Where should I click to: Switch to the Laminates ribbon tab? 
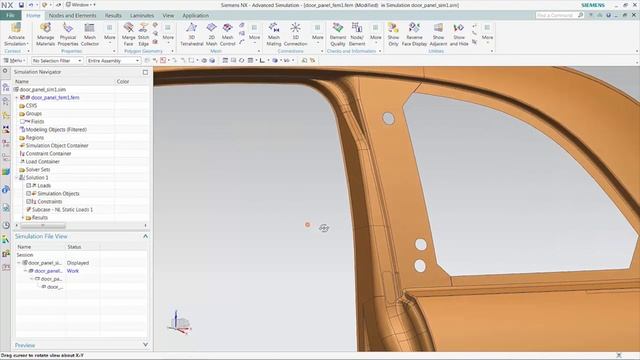click(142, 15)
